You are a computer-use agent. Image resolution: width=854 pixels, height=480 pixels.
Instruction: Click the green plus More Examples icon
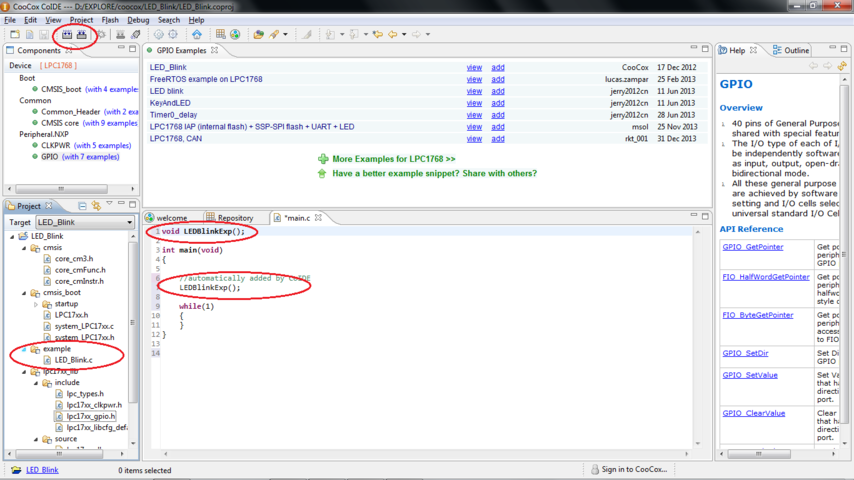323,159
